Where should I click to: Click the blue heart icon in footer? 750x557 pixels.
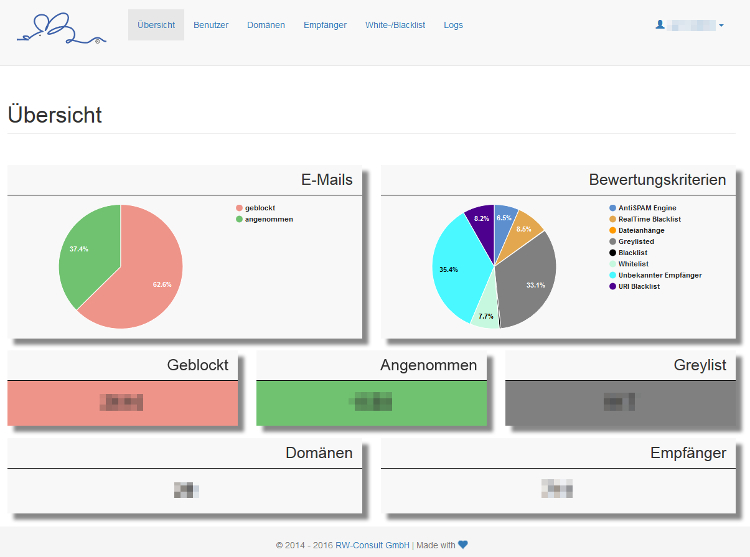[463, 545]
